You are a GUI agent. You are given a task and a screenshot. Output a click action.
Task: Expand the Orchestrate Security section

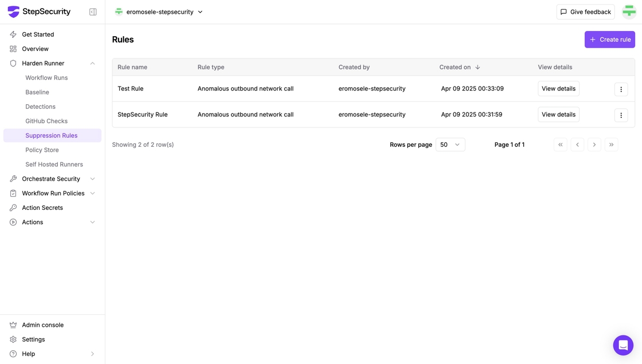(x=92, y=179)
